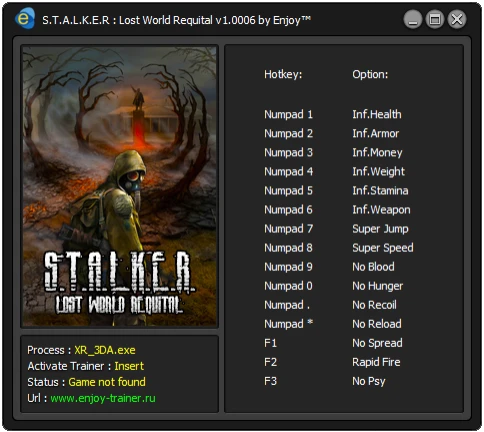Click the 'Inf.Weight' option
484x432 pixels.
tap(378, 172)
